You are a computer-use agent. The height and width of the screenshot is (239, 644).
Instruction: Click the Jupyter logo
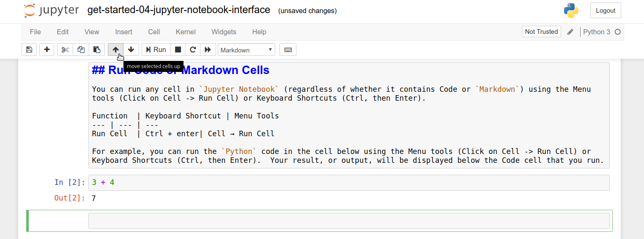[51, 11]
